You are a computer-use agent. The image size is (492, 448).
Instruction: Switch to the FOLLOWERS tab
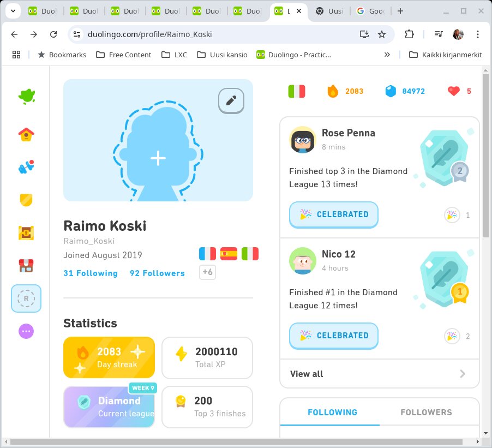coord(427,412)
